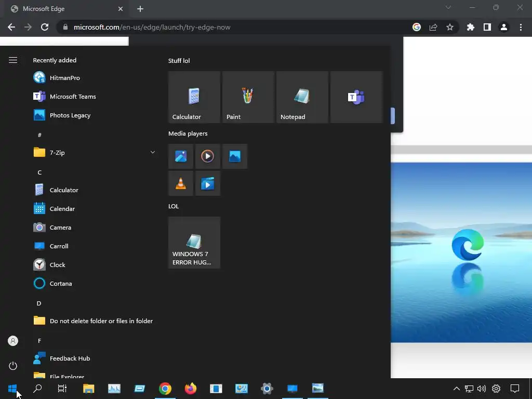Image resolution: width=532 pixels, height=399 pixels.
Task: Open taskbar Search
Action: click(x=37, y=389)
